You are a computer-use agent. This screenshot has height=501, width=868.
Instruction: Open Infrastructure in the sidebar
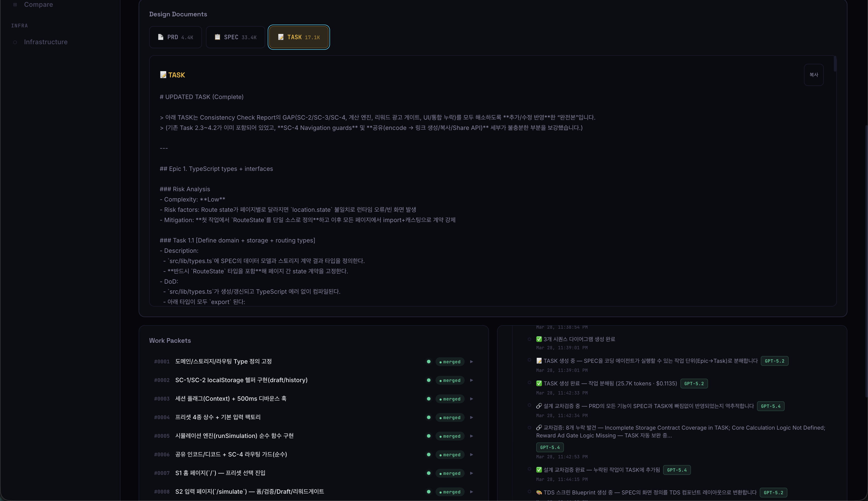click(46, 42)
